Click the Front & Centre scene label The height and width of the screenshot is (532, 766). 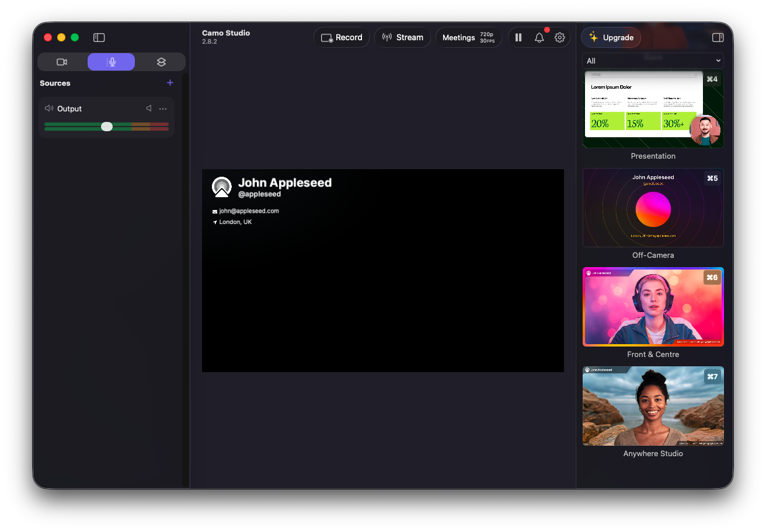point(653,355)
